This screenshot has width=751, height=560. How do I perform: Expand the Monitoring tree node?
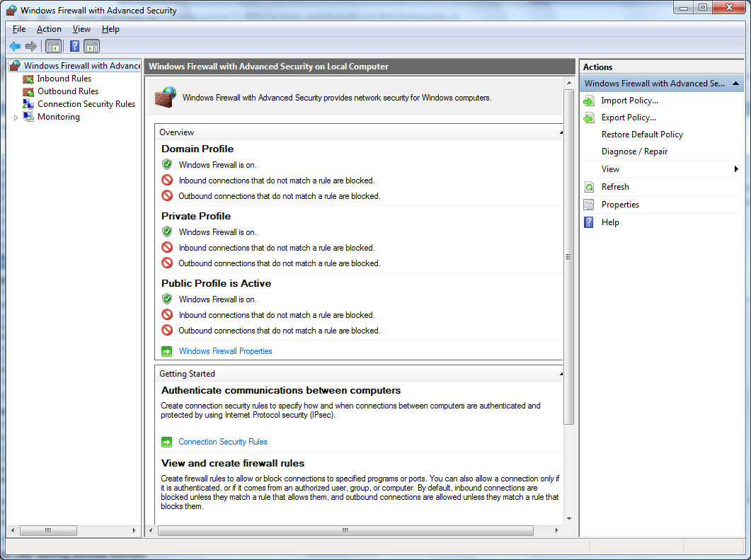(x=16, y=118)
